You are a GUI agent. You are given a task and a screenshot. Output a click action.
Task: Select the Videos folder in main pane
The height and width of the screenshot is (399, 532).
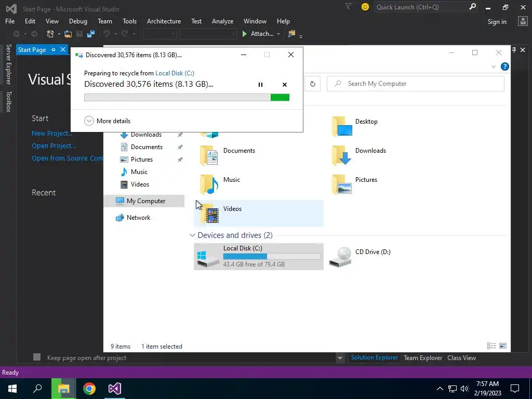259,213
